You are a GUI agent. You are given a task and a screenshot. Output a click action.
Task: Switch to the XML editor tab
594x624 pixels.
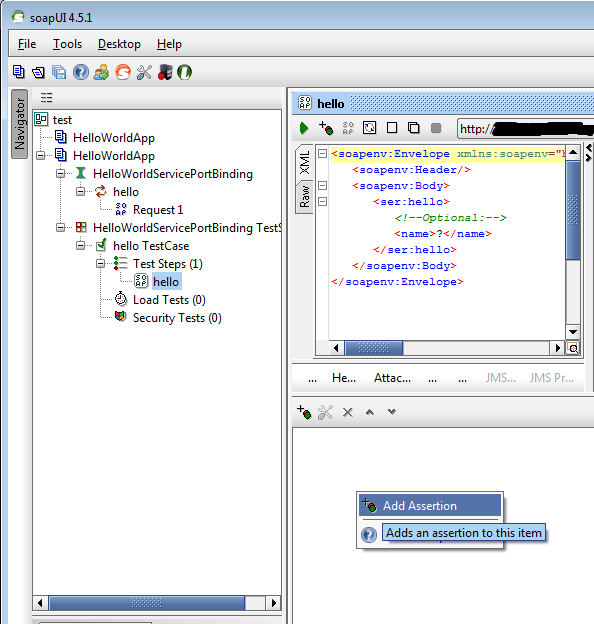point(304,163)
